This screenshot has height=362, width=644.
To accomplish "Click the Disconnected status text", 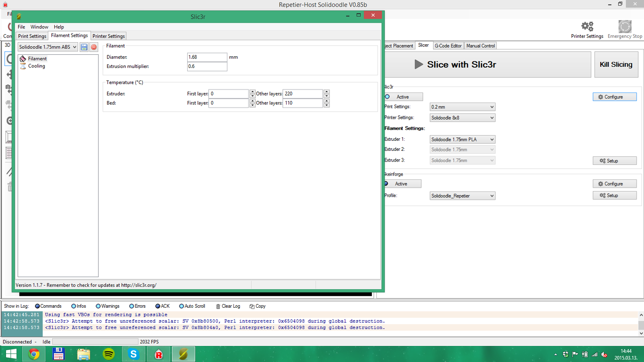I will click(17, 342).
